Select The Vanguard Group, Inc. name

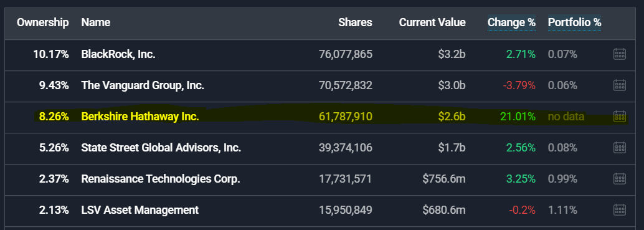point(143,85)
